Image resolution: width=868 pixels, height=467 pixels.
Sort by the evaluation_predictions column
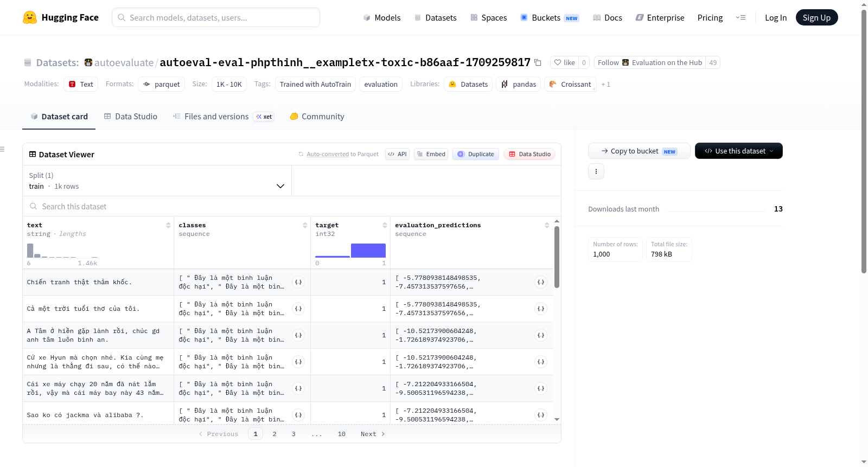tap(547, 225)
